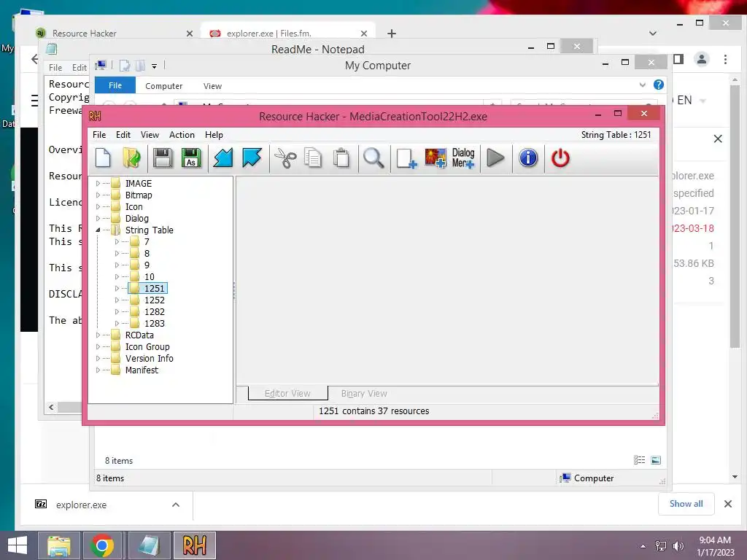Switch to Notepad in the taskbar

(149, 545)
